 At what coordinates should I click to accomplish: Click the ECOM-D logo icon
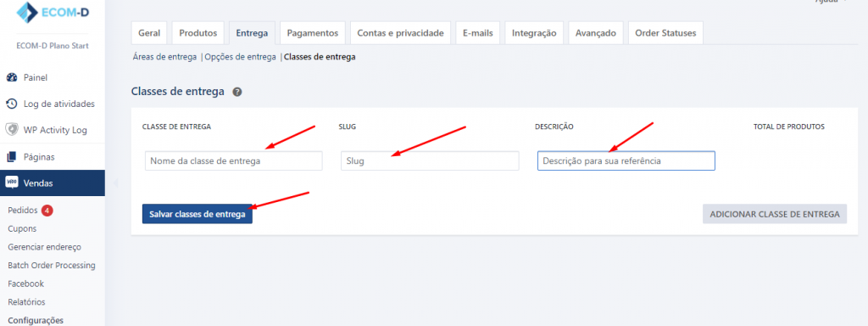[x=26, y=13]
